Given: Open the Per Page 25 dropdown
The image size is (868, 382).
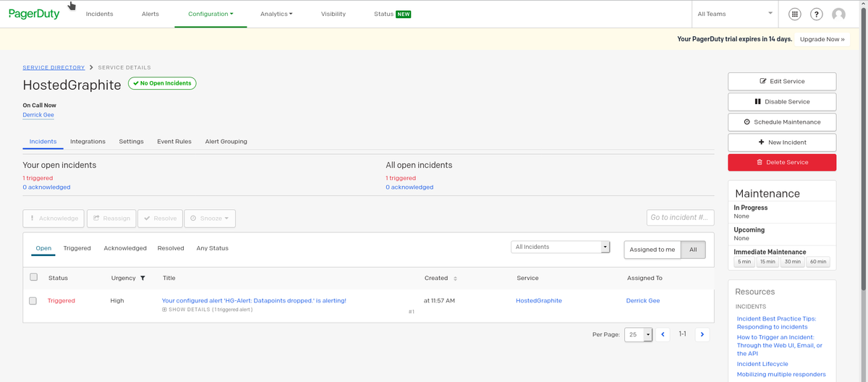Looking at the screenshot, I should (x=639, y=334).
